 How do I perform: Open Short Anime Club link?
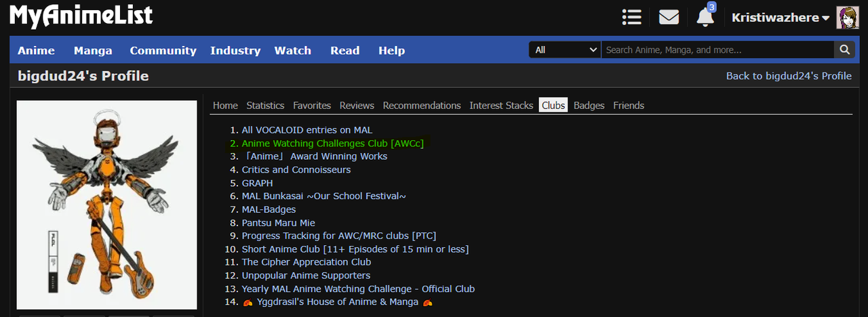pyautogui.click(x=355, y=249)
